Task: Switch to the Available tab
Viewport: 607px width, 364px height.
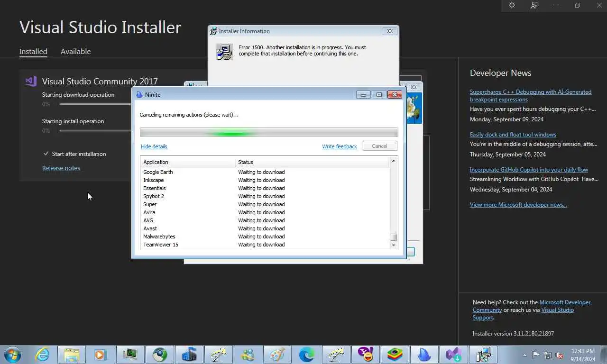Action: [75, 51]
